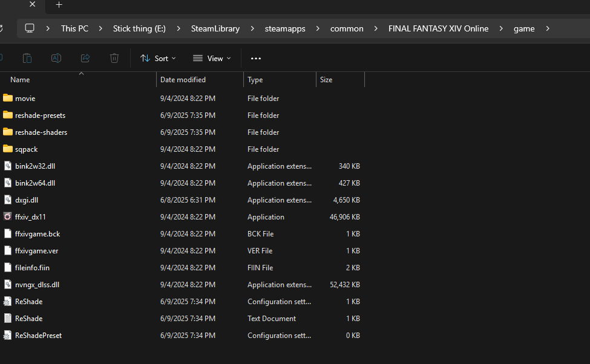Click the Delete trash can icon

pyautogui.click(x=114, y=58)
